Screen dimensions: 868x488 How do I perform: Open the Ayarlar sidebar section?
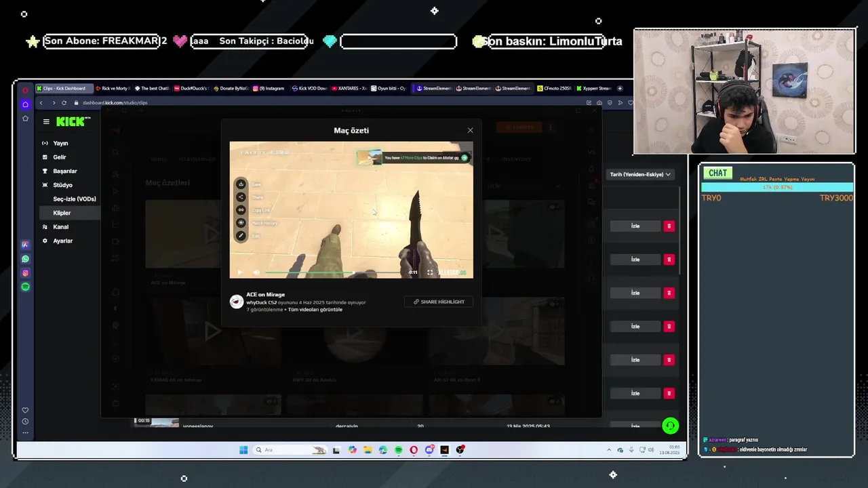tap(62, 241)
